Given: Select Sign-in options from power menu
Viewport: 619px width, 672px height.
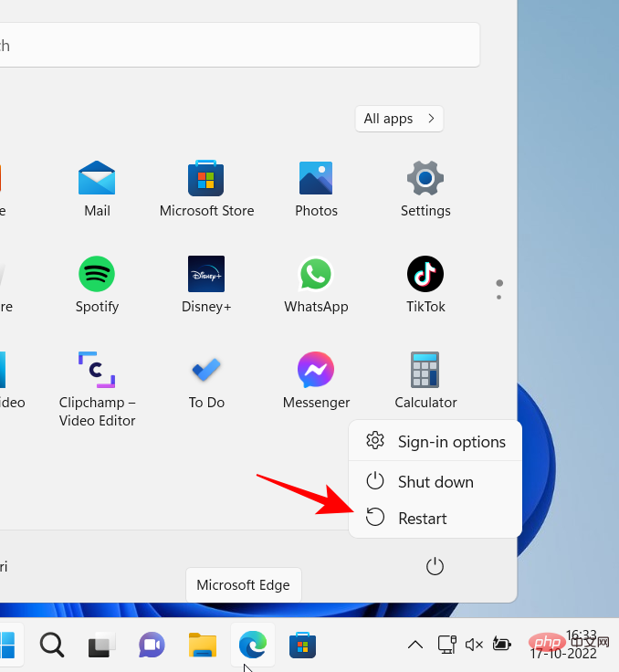Looking at the screenshot, I should [435, 441].
